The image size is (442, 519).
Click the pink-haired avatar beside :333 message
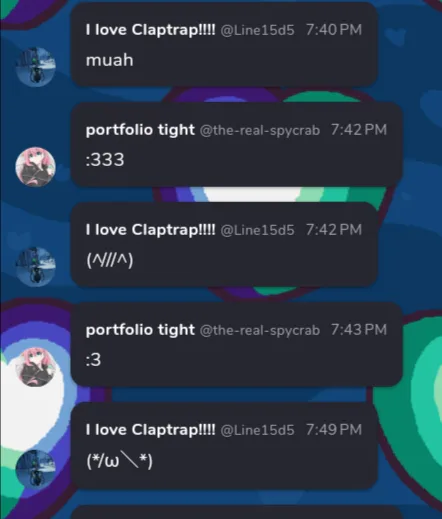(x=36, y=167)
